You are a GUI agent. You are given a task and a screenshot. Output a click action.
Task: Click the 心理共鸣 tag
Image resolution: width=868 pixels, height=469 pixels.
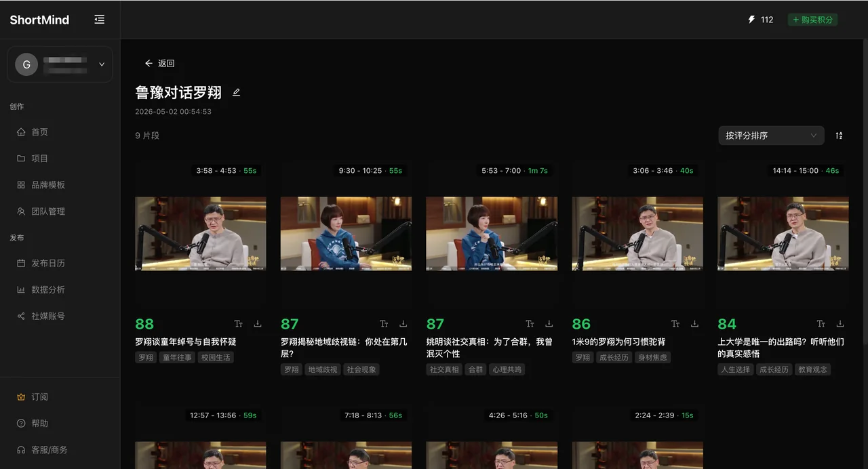coord(507,369)
